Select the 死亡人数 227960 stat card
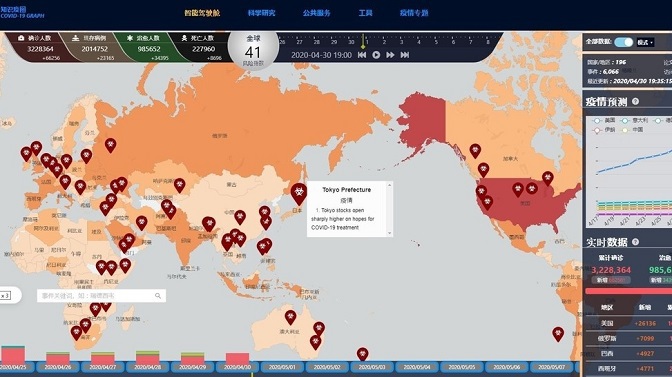The image size is (672, 377). click(203, 47)
